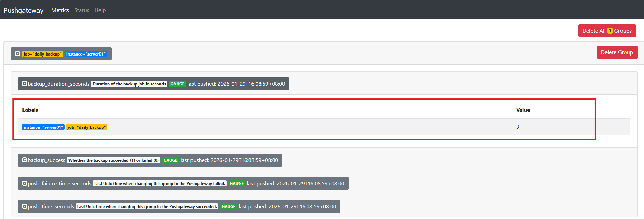
Task: Expand the push_time_seconds metric icon
Action: 25,206
